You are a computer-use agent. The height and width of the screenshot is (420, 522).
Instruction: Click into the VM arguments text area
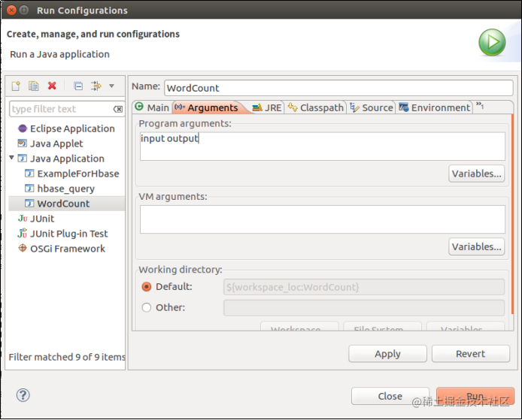[x=322, y=219]
